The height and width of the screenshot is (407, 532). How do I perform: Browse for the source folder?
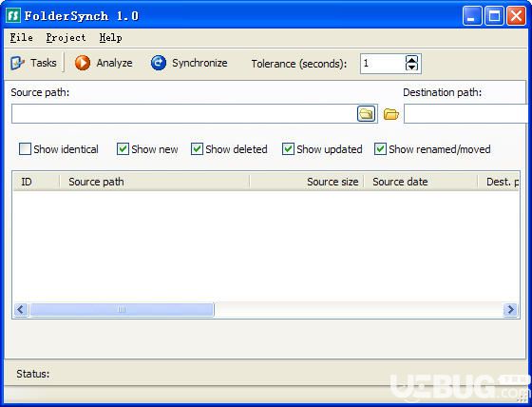(x=366, y=114)
